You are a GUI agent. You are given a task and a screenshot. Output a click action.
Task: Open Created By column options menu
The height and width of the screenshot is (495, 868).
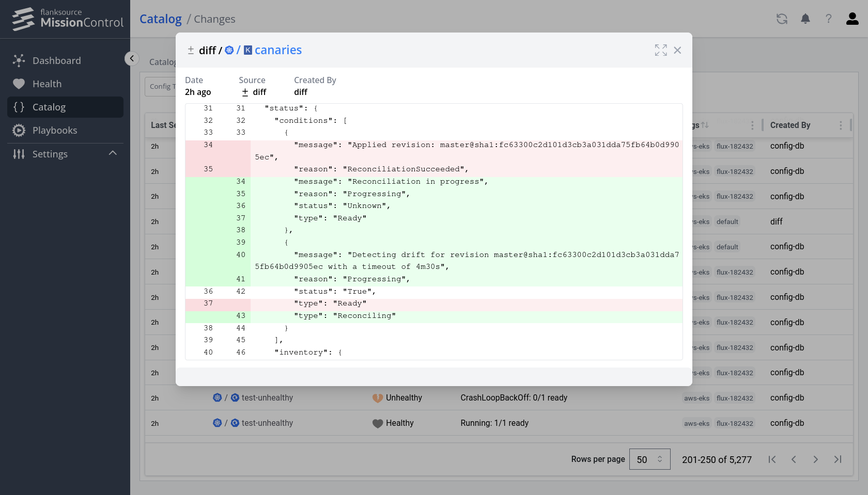click(x=841, y=125)
